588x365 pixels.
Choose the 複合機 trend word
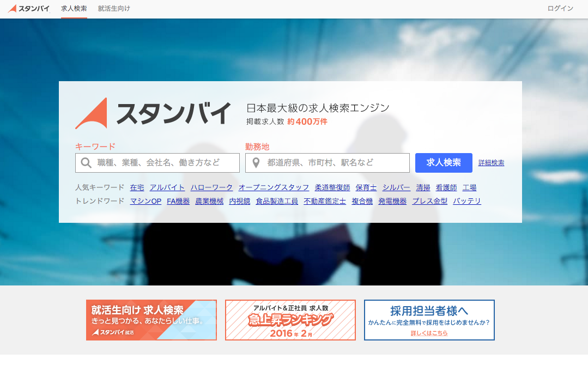[x=362, y=201]
